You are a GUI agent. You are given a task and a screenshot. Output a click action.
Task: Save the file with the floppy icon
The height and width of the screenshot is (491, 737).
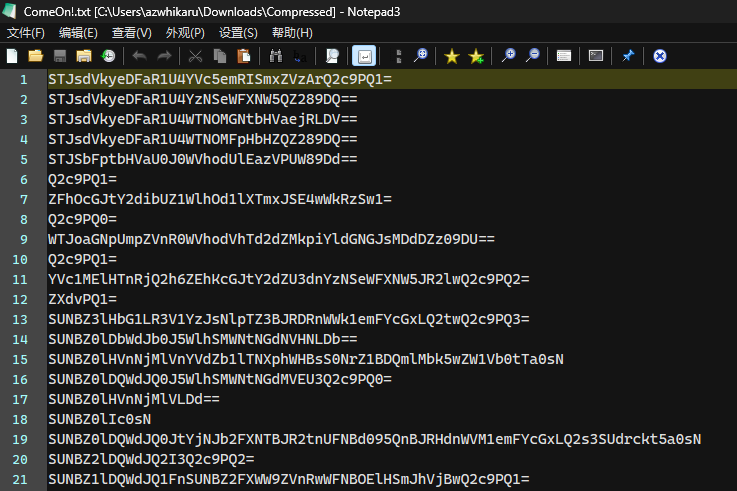(x=60, y=56)
